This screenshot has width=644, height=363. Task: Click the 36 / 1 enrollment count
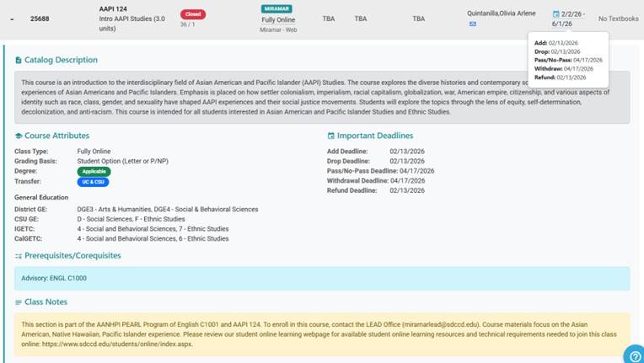coord(188,24)
